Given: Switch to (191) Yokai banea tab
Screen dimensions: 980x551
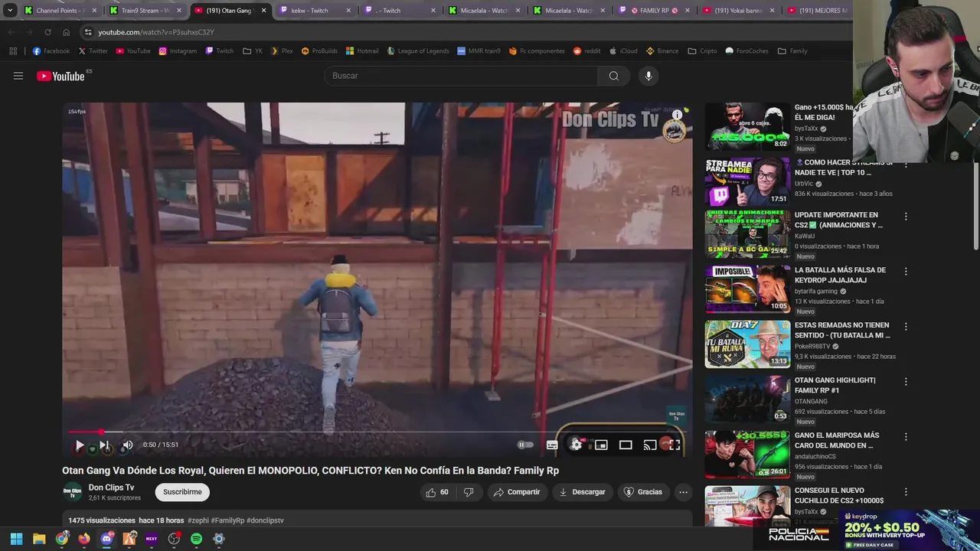Looking at the screenshot, I should pos(739,11).
